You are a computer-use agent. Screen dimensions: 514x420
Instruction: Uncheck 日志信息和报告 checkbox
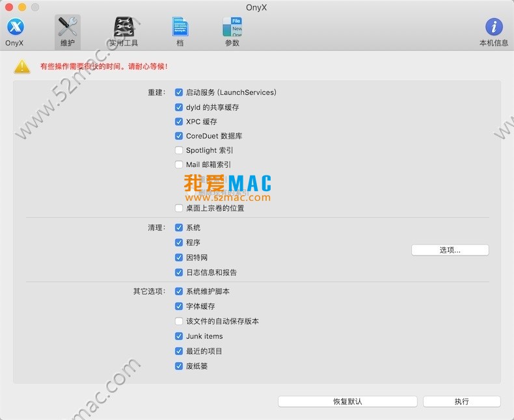click(x=179, y=272)
